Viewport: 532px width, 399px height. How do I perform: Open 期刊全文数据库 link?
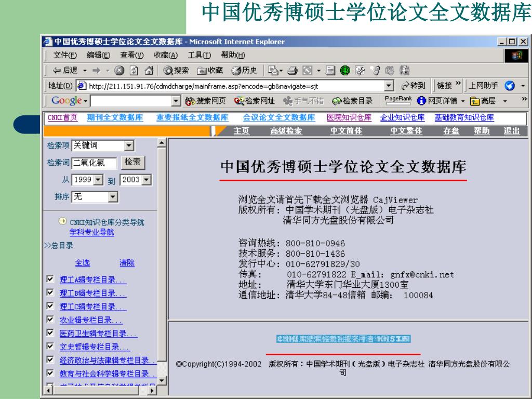(115, 117)
